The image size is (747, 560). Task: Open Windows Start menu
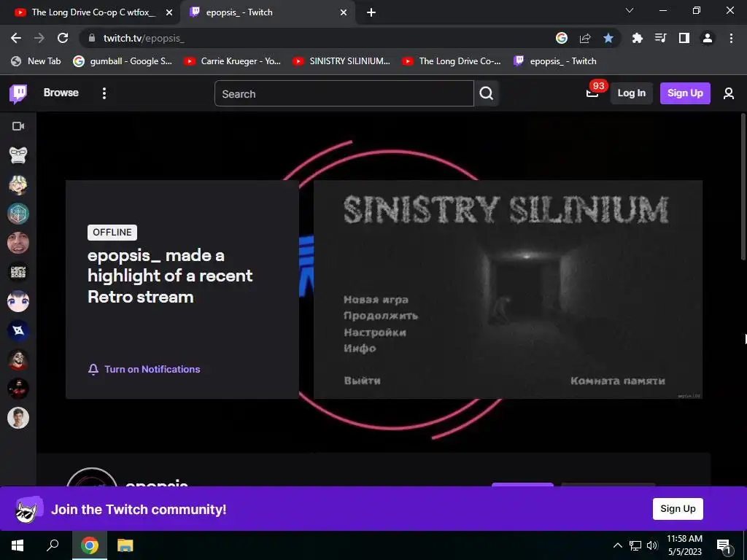(x=18, y=545)
